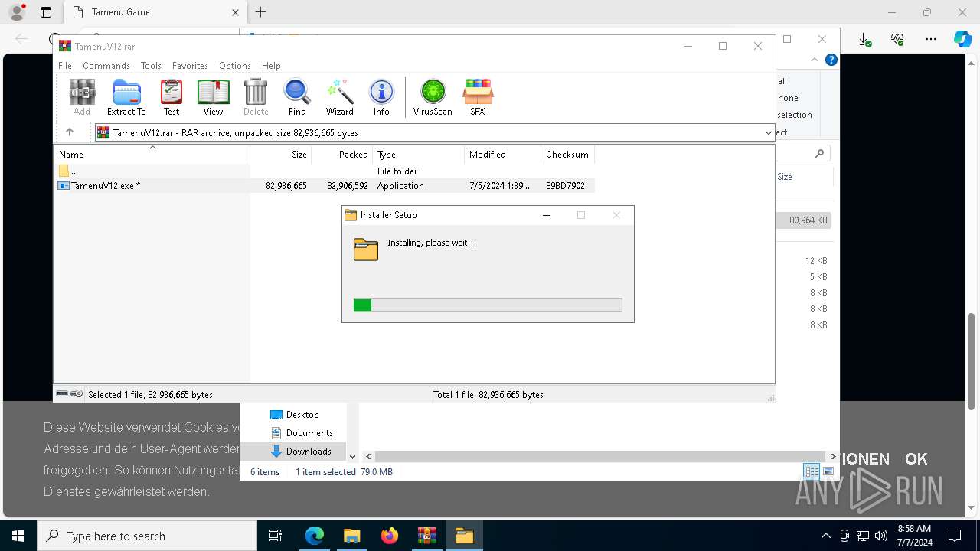Select the TamenuV12.exe file row
The image size is (980, 551).
[325, 186]
